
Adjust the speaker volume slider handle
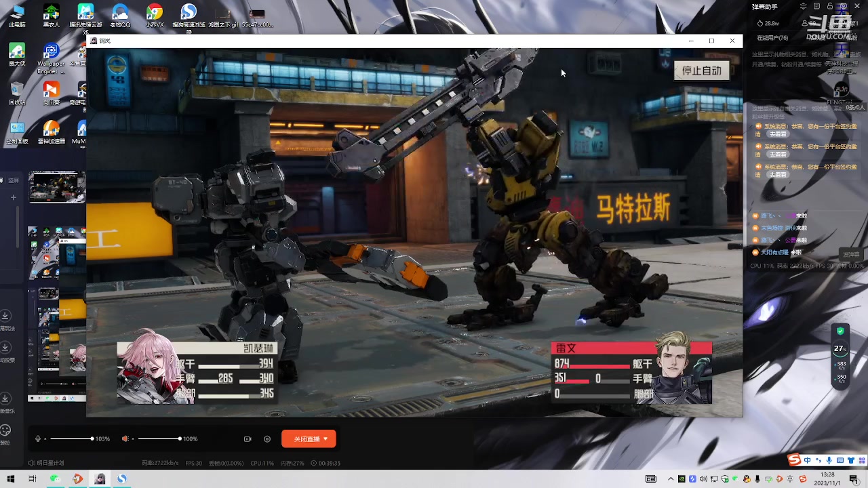(180, 439)
